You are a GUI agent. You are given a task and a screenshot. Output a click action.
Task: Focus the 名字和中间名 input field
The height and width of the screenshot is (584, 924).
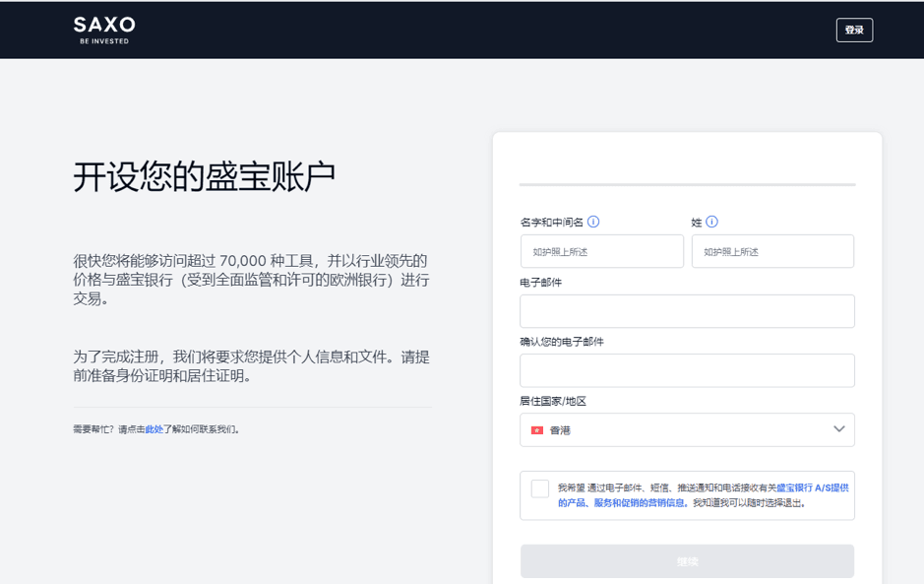[601, 251]
